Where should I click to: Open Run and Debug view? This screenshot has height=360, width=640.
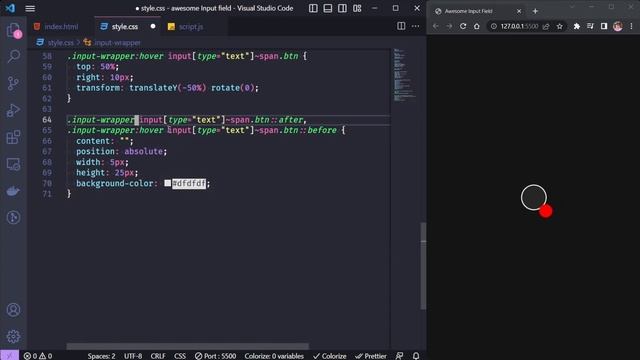click(x=13, y=110)
